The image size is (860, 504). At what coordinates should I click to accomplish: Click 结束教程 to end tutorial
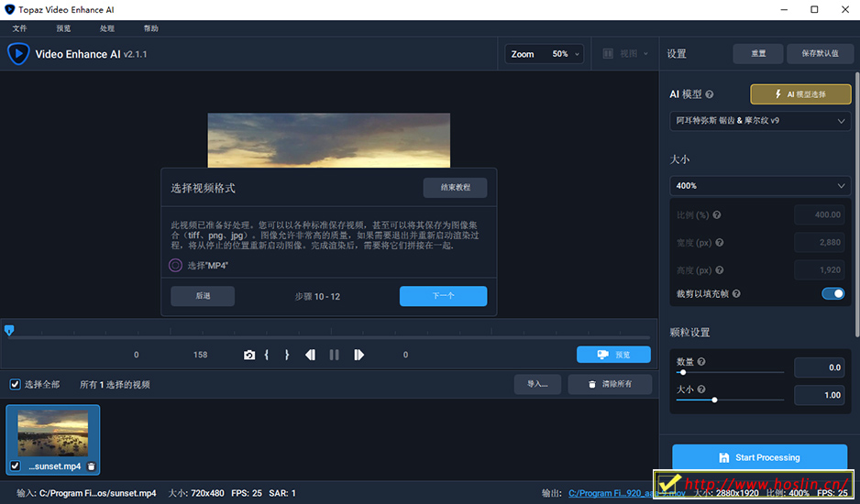455,188
